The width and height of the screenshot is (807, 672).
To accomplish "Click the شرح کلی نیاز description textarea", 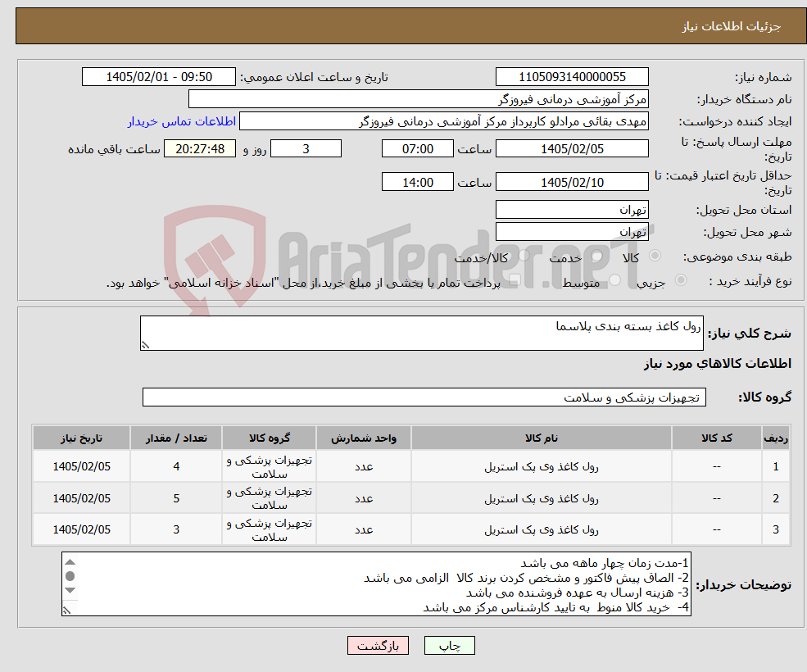I will pyautogui.click(x=421, y=334).
